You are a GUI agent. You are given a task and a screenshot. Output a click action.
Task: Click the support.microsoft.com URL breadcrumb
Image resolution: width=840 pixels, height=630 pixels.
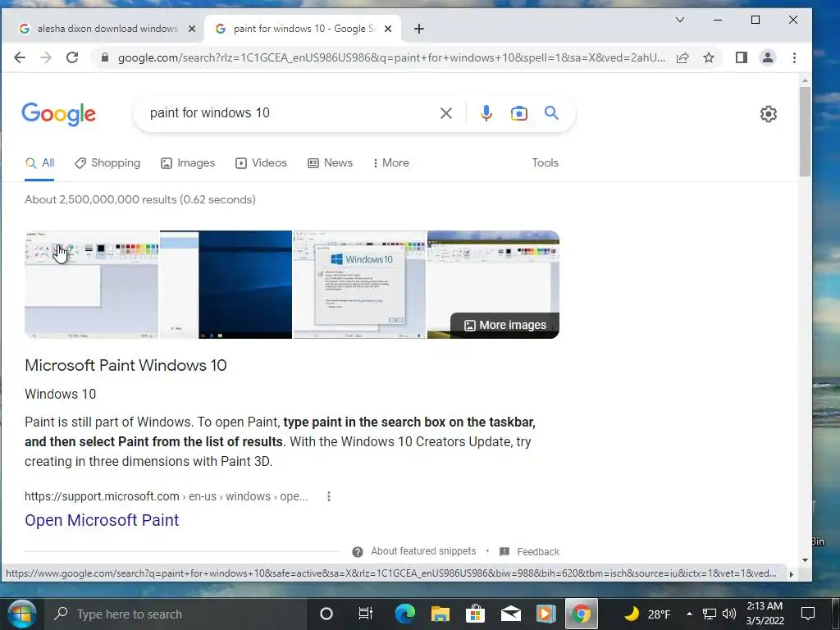point(166,496)
